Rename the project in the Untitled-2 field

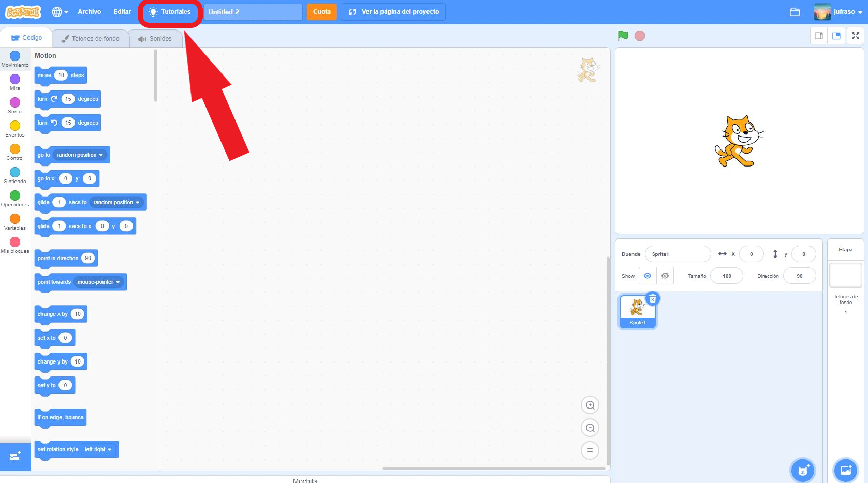point(253,11)
